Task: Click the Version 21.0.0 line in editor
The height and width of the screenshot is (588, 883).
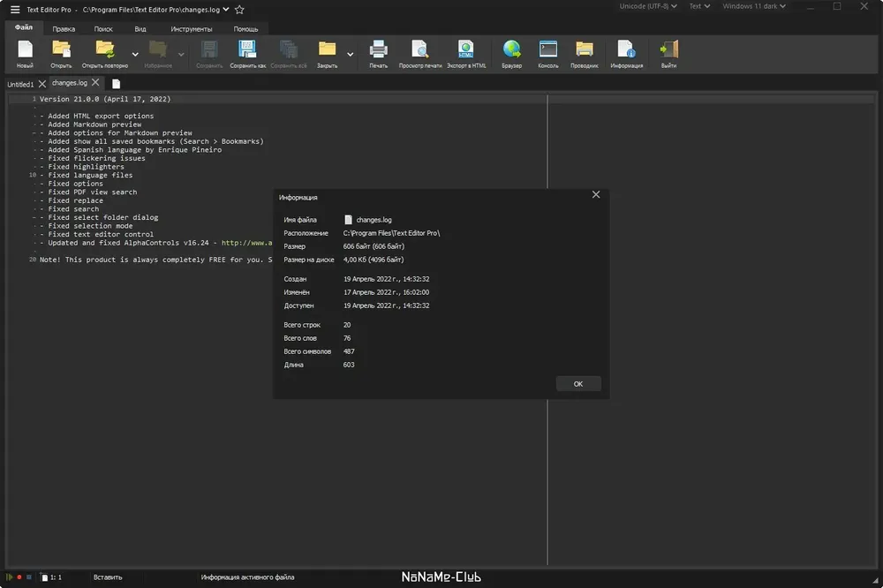Action: point(105,99)
